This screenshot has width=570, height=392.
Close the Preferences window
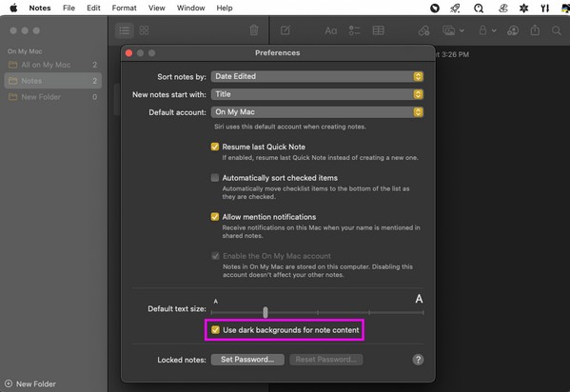pyautogui.click(x=128, y=53)
